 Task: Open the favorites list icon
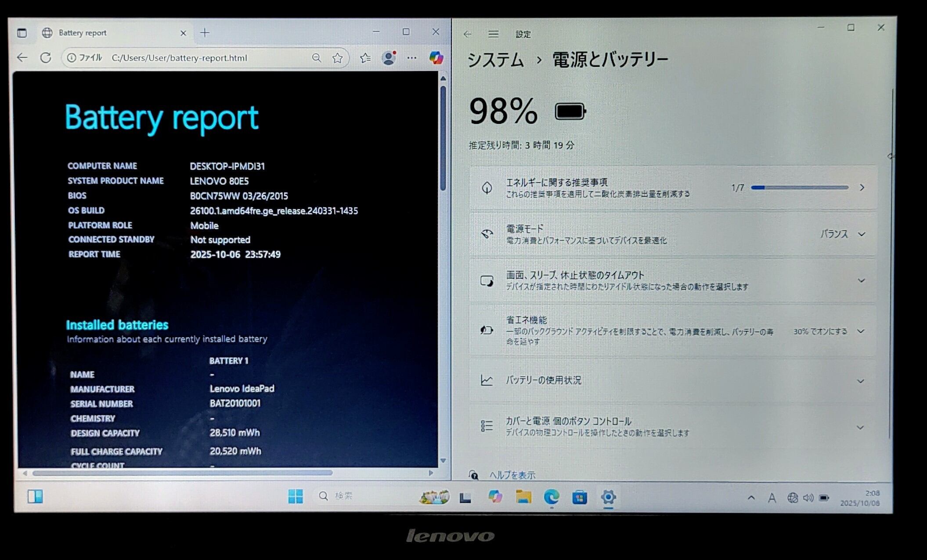coord(365,58)
